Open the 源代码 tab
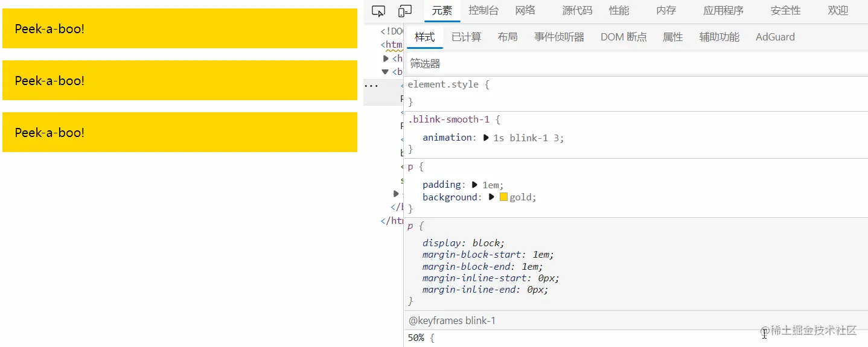 (577, 10)
